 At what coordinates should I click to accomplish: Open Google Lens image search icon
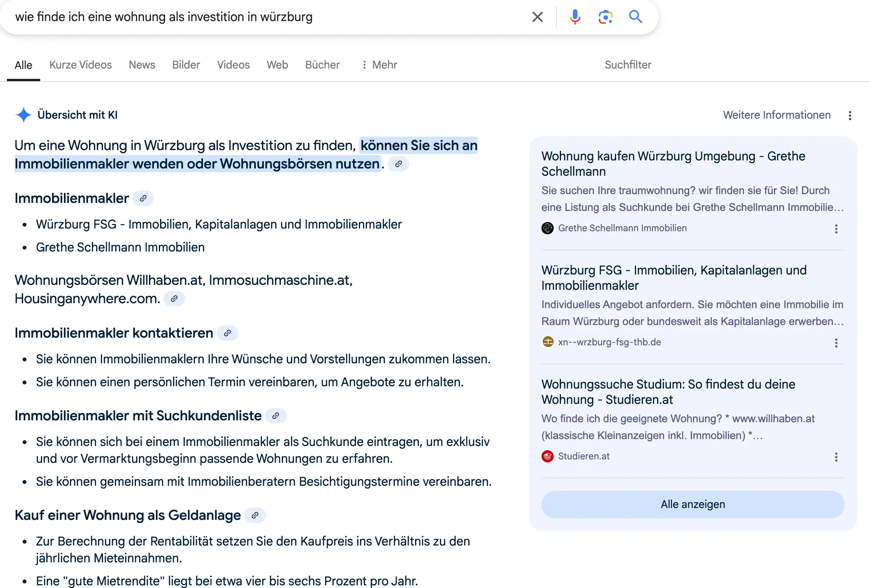pyautogui.click(x=605, y=17)
